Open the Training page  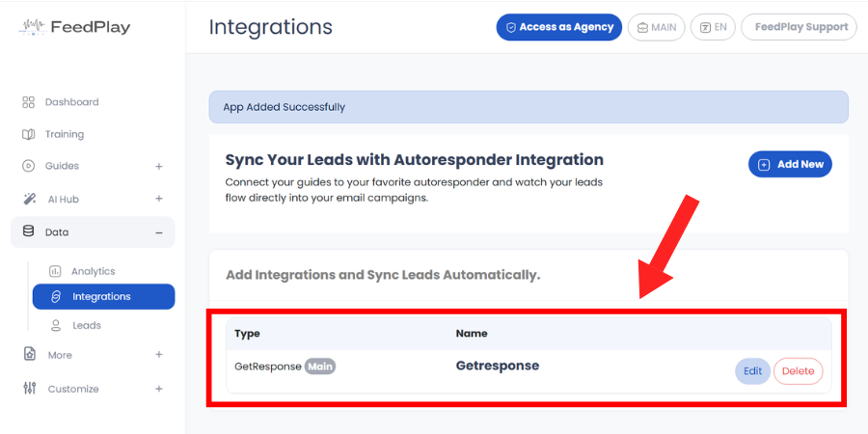65,134
